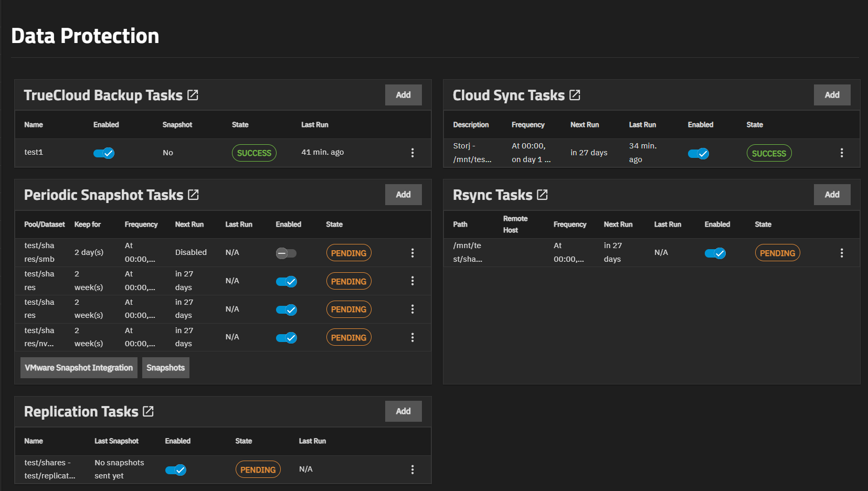This screenshot has height=491, width=868.
Task: Click PENDING state badge in Rsync Tasks
Action: click(x=777, y=253)
